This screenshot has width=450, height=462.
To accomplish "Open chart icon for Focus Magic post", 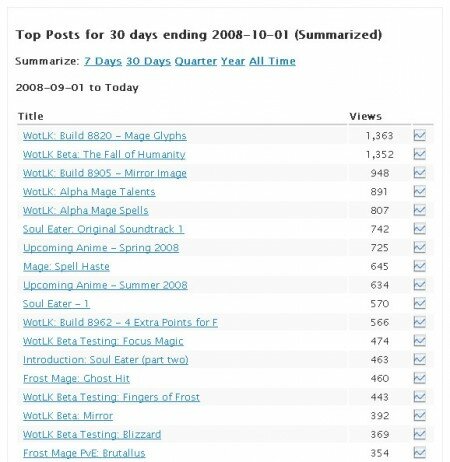I will pos(420,341).
